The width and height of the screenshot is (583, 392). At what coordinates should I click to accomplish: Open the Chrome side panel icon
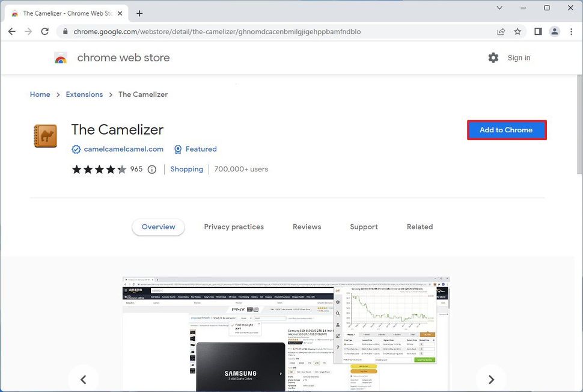[x=538, y=31]
